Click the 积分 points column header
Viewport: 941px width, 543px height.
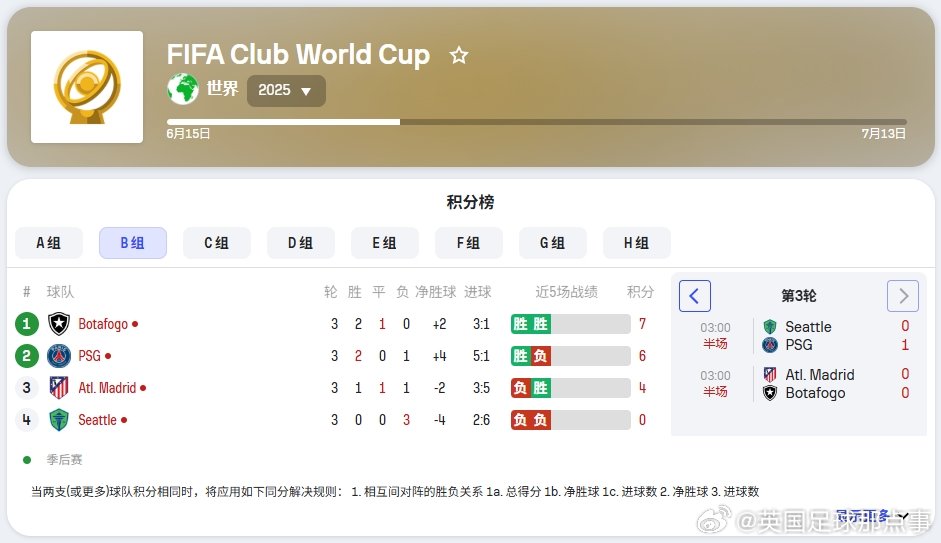pyautogui.click(x=640, y=292)
